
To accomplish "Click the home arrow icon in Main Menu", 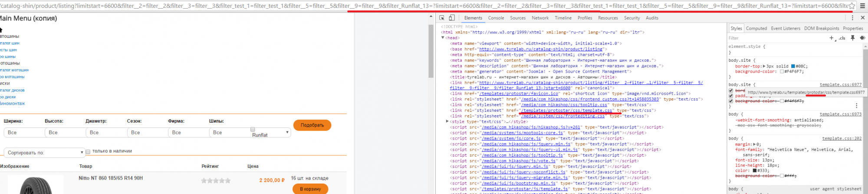I will (1, 30).
